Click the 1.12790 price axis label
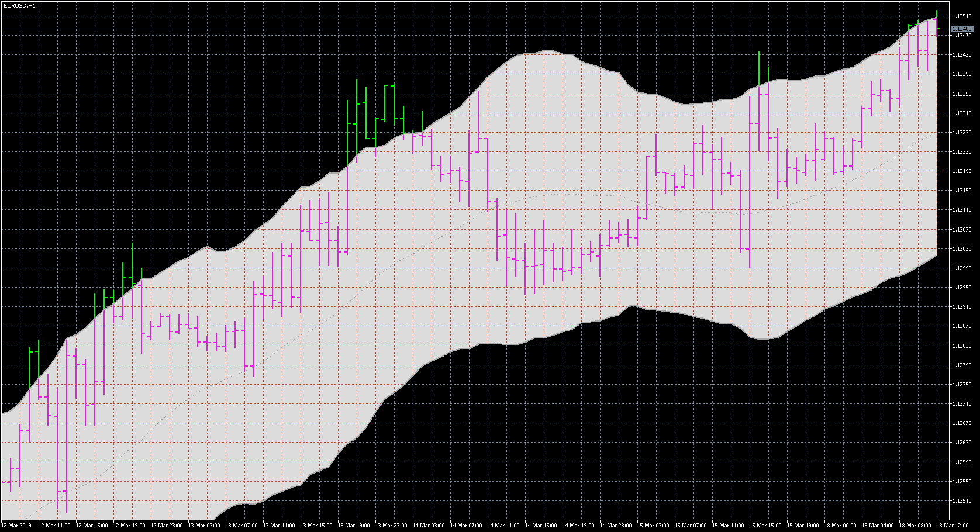980x532 pixels. 962,365
